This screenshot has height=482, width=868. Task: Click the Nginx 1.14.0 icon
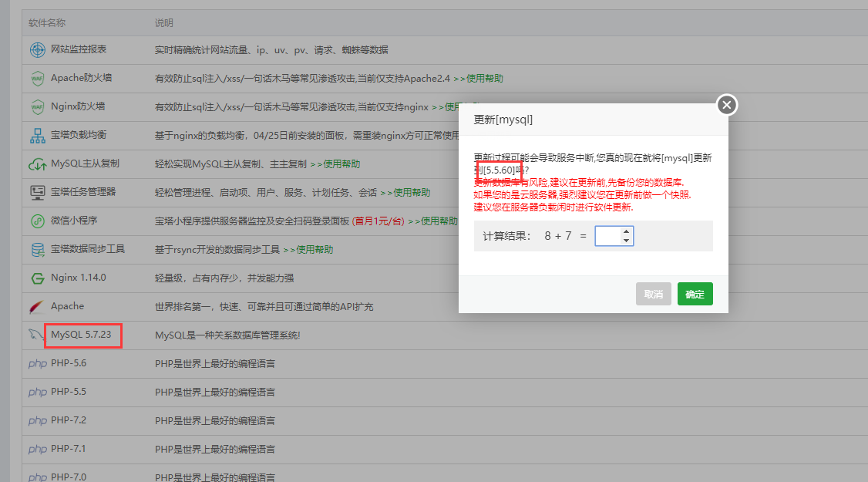coord(37,278)
